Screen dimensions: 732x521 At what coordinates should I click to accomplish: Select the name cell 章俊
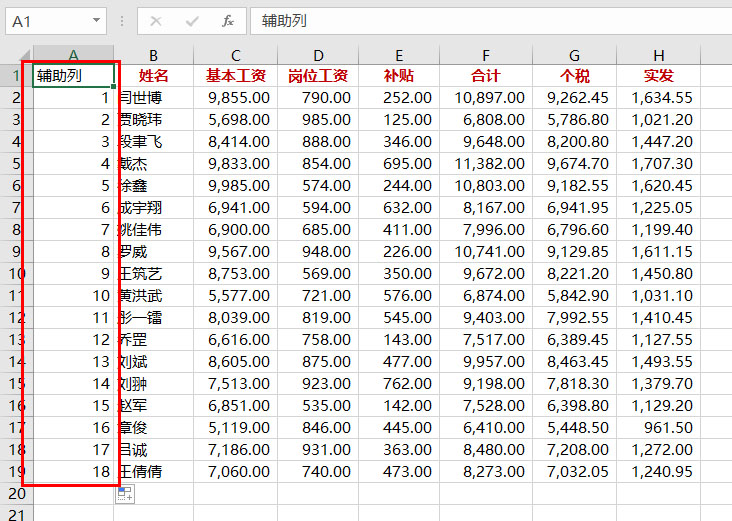click(x=154, y=427)
